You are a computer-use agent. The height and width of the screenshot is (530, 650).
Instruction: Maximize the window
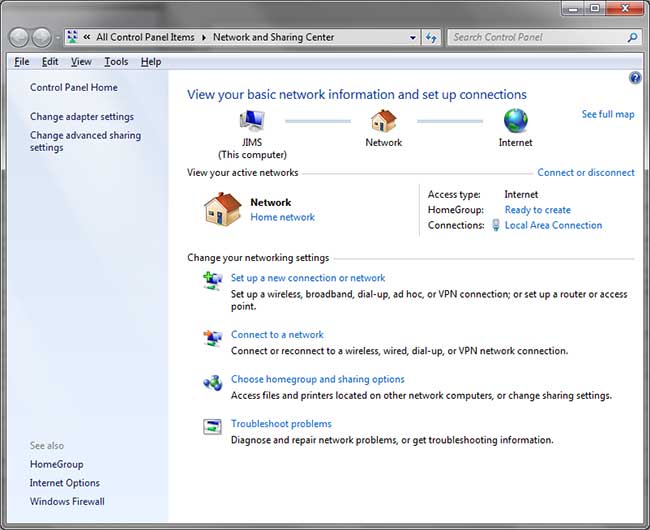point(595,8)
